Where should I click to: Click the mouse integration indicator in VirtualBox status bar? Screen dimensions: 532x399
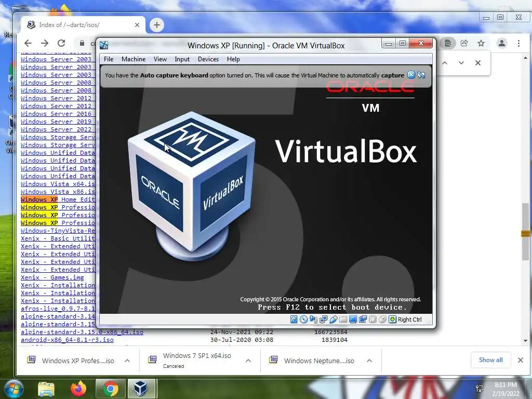click(x=382, y=320)
